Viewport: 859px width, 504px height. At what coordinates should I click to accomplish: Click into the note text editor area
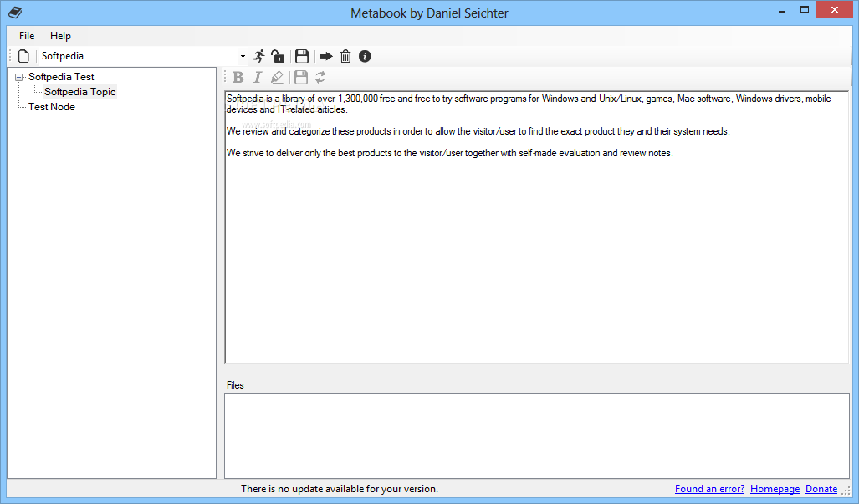(537, 227)
